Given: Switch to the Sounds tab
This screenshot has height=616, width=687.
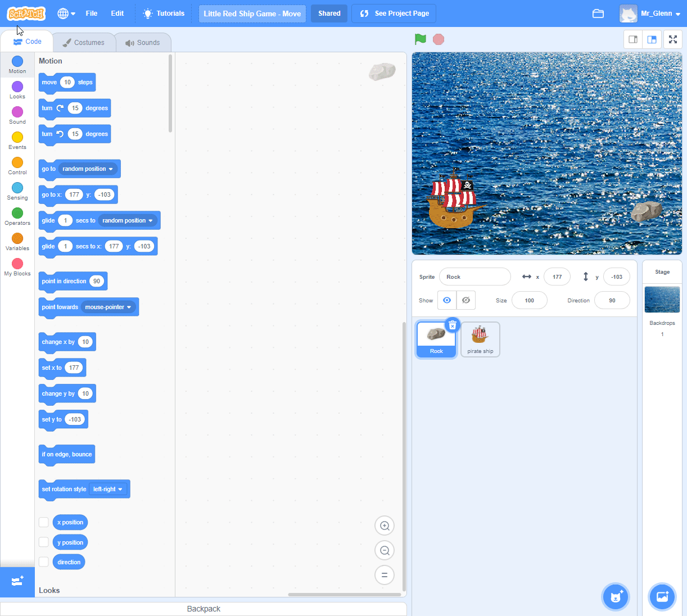Looking at the screenshot, I should point(143,43).
